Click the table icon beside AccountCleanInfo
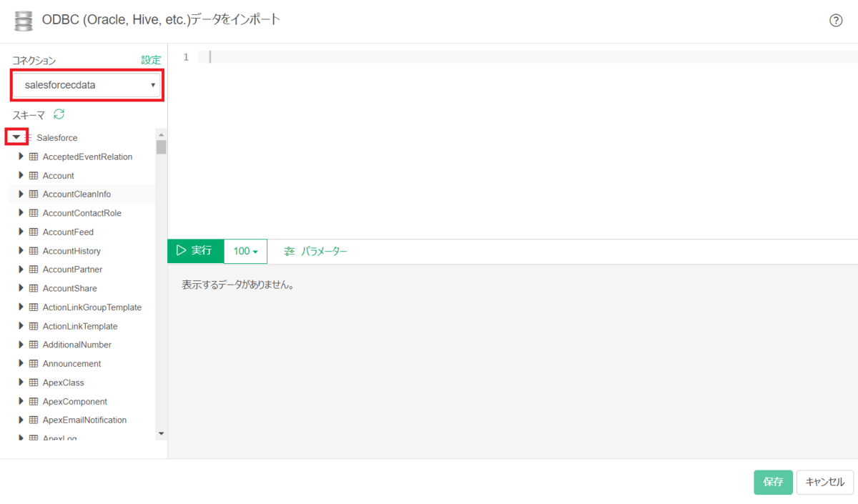The width and height of the screenshot is (858, 504). [x=34, y=194]
